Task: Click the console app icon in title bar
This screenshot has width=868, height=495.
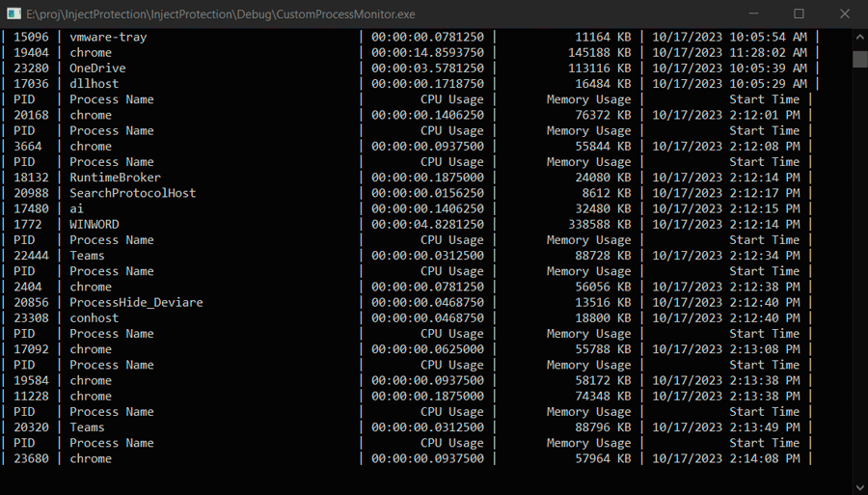Action: pyautogui.click(x=14, y=14)
